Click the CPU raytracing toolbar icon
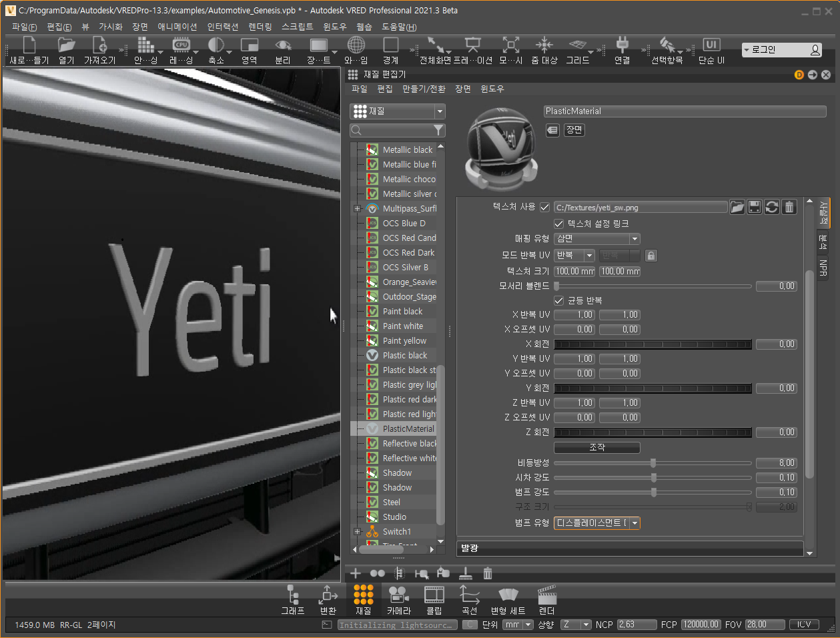The width and height of the screenshot is (840, 638). pyautogui.click(x=181, y=45)
